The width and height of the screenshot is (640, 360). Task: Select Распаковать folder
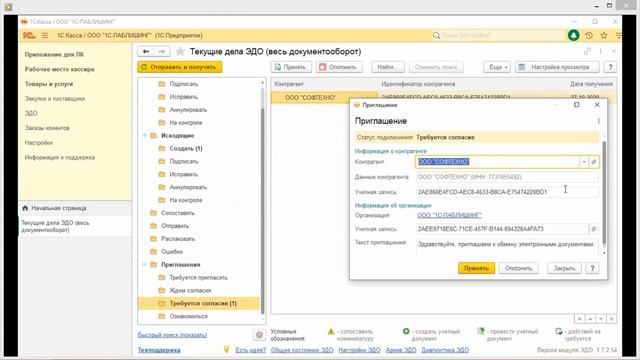178,239
